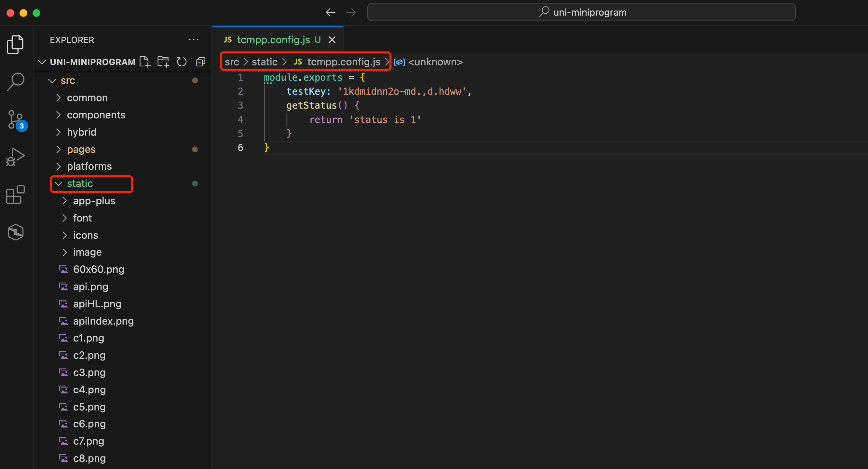Screen dimensions: 868x469
Task: Open the Extensions view
Action: pos(16,194)
